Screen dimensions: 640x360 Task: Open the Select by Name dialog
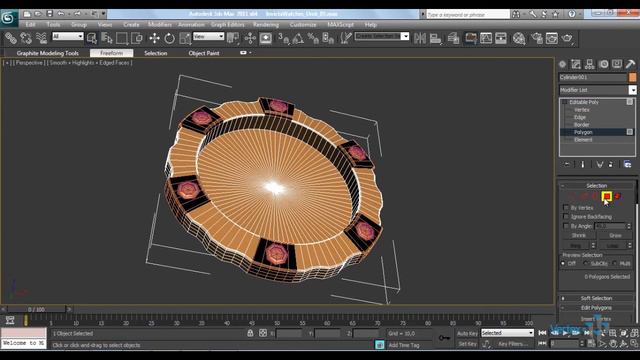[107, 38]
